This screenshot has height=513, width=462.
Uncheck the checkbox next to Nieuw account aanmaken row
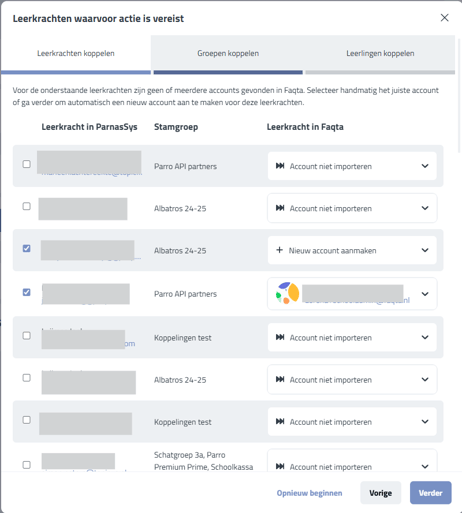coord(26,248)
